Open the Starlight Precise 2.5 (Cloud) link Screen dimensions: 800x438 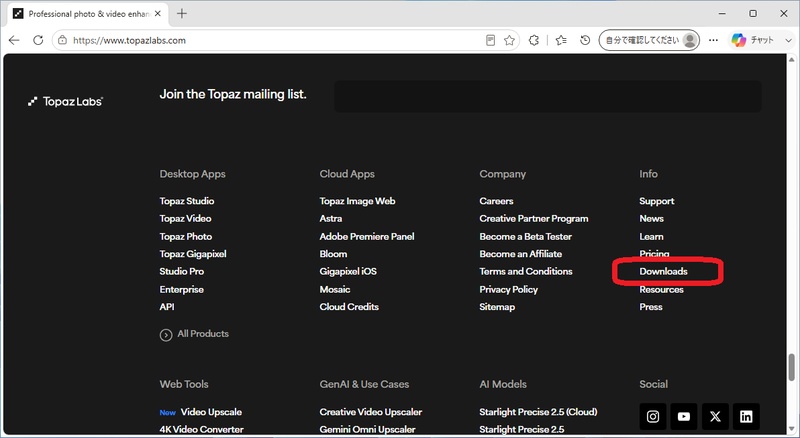pyautogui.click(x=538, y=412)
